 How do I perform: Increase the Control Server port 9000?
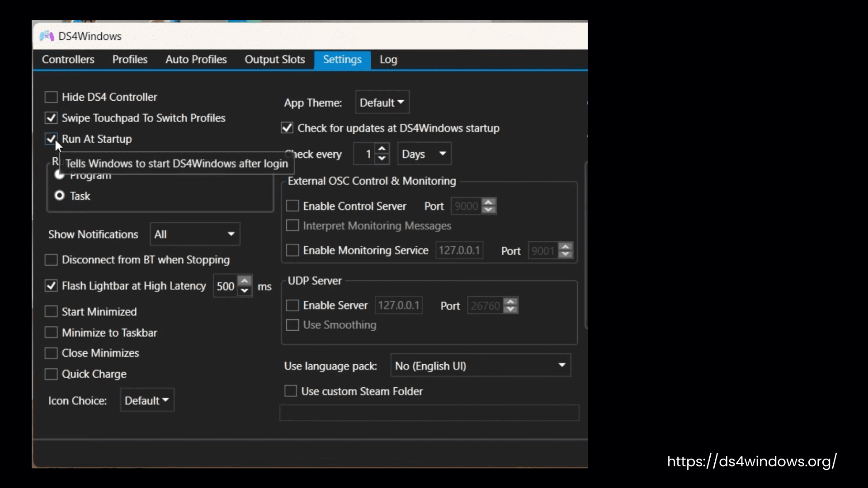pyautogui.click(x=489, y=202)
